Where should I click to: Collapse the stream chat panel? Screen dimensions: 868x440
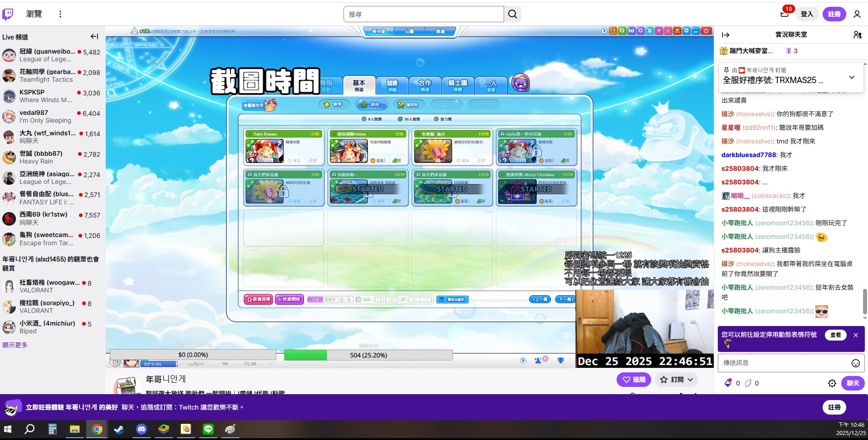(726, 35)
